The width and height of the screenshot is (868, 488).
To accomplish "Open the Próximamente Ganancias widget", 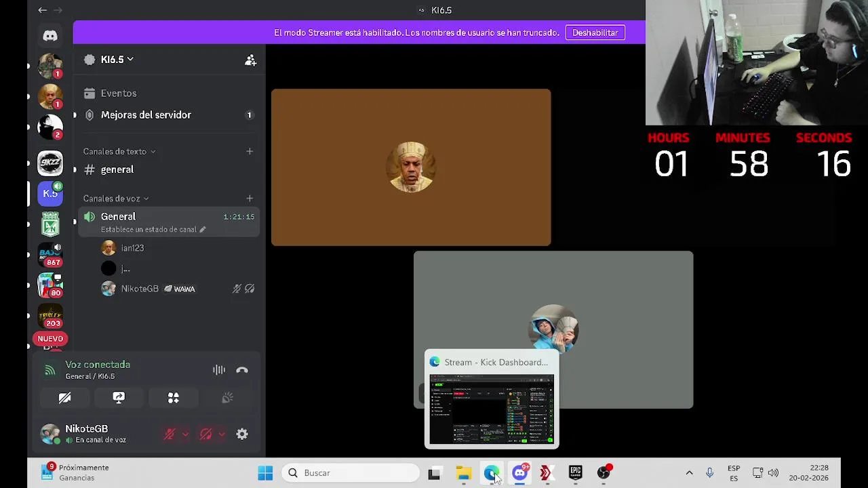I will click(75, 472).
